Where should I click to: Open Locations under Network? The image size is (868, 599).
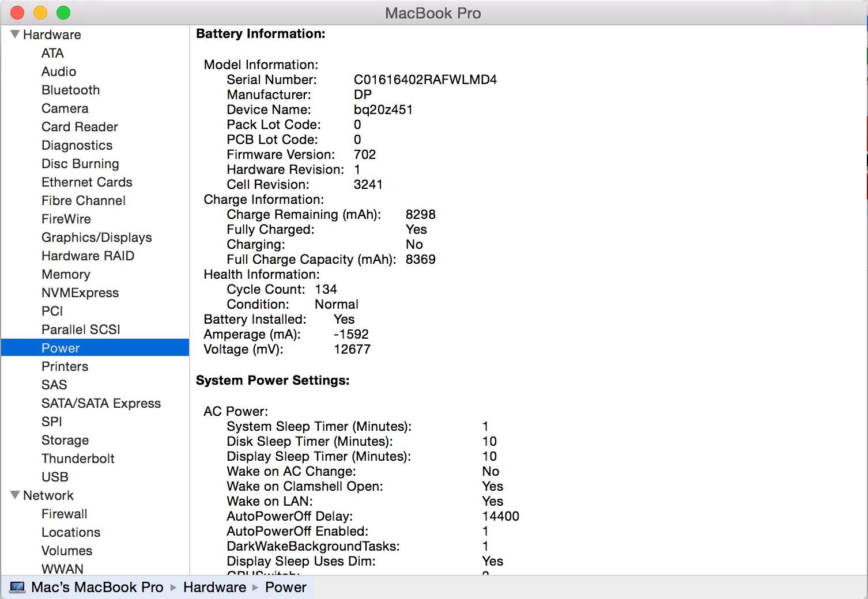[x=71, y=532]
